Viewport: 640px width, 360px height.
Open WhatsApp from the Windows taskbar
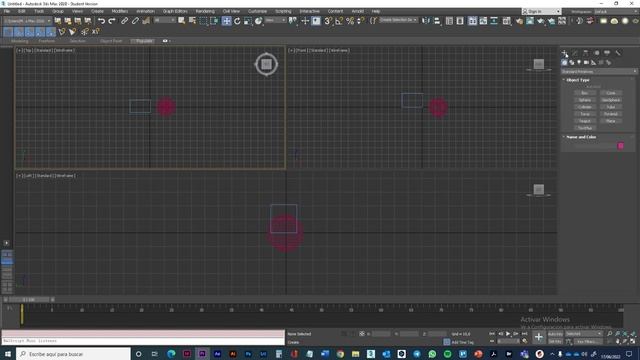pyautogui.click(x=432, y=354)
